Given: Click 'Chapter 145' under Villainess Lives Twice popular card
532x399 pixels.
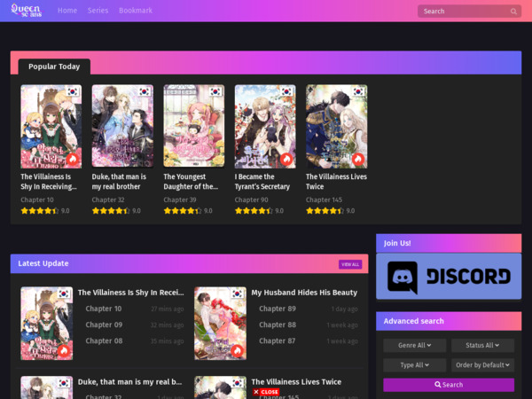Looking at the screenshot, I should click(324, 199).
